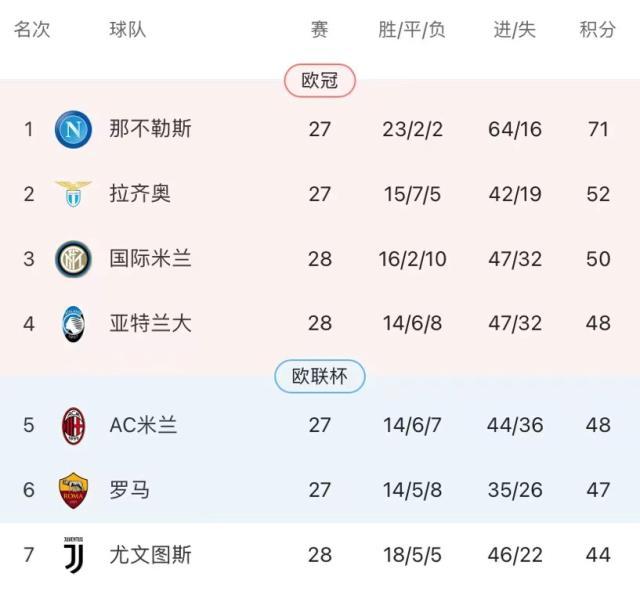Click the AS Roma club crest
Screen dimensions: 640x591
click(73, 490)
